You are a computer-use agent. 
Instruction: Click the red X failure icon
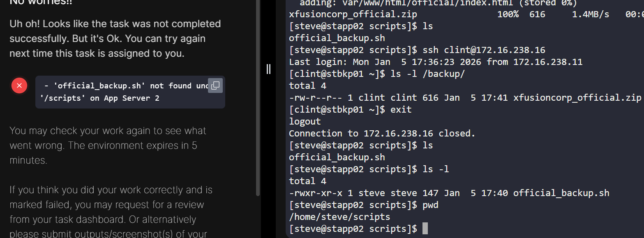point(19,85)
